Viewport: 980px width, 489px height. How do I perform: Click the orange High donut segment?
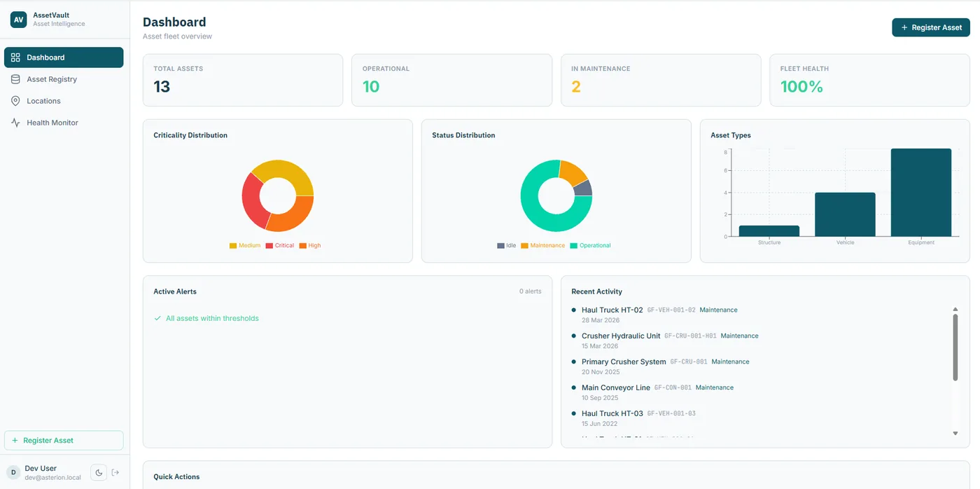point(293,217)
